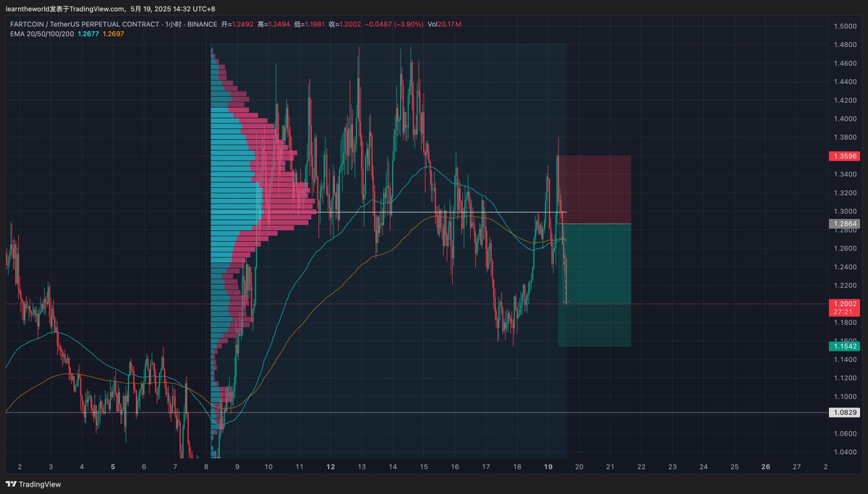Click the cyan EMA value 1.2677
The height and width of the screenshot is (494, 868).
point(88,33)
